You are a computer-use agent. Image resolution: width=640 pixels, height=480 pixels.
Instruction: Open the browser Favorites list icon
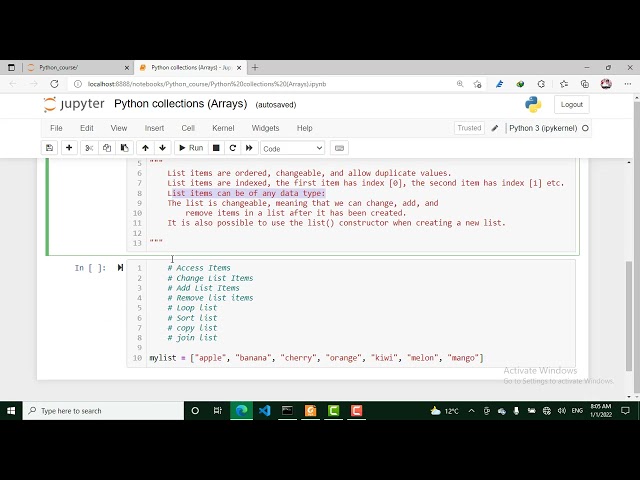tap(564, 84)
